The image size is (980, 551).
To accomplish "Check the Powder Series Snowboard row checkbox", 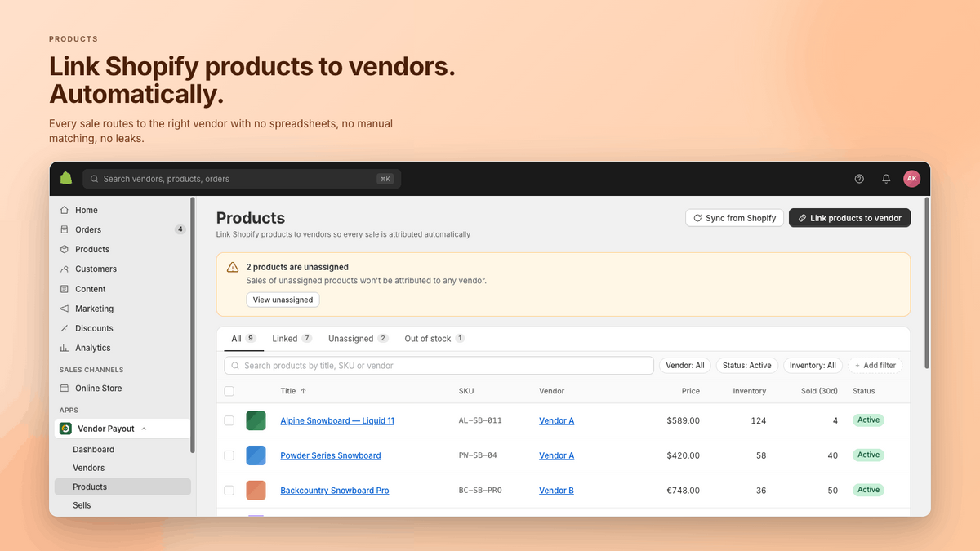I will (x=229, y=455).
